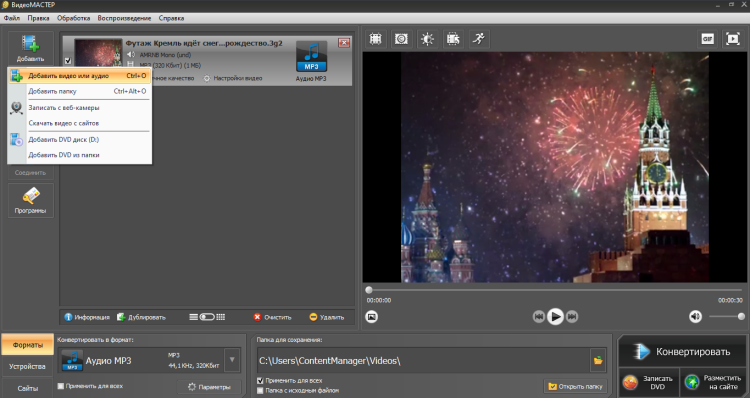Adjust the volume slider handle
750x398 pixels.
pyautogui.click(x=741, y=316)
